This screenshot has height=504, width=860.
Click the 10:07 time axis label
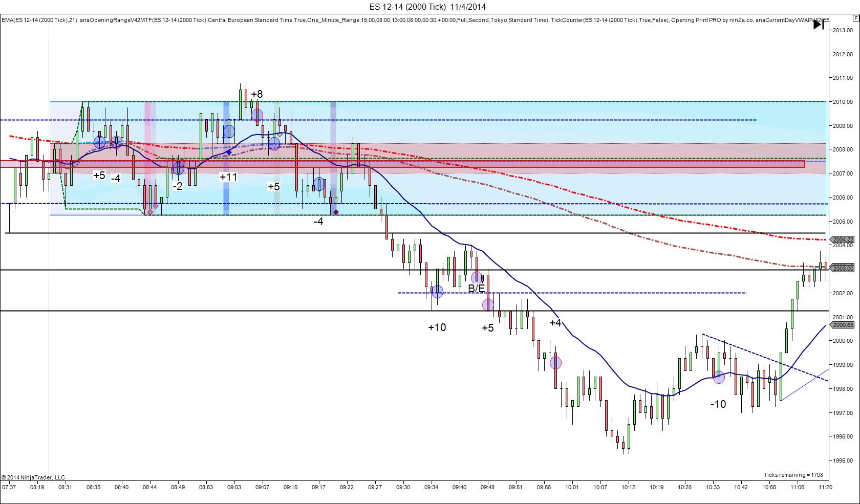600,487
